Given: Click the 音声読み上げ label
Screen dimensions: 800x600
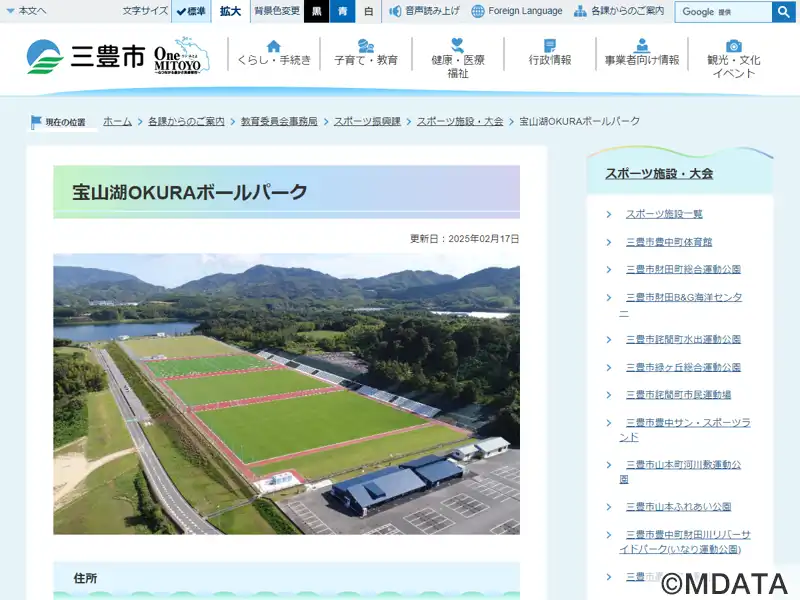Looking at the screenshot, I should point(432,11).
